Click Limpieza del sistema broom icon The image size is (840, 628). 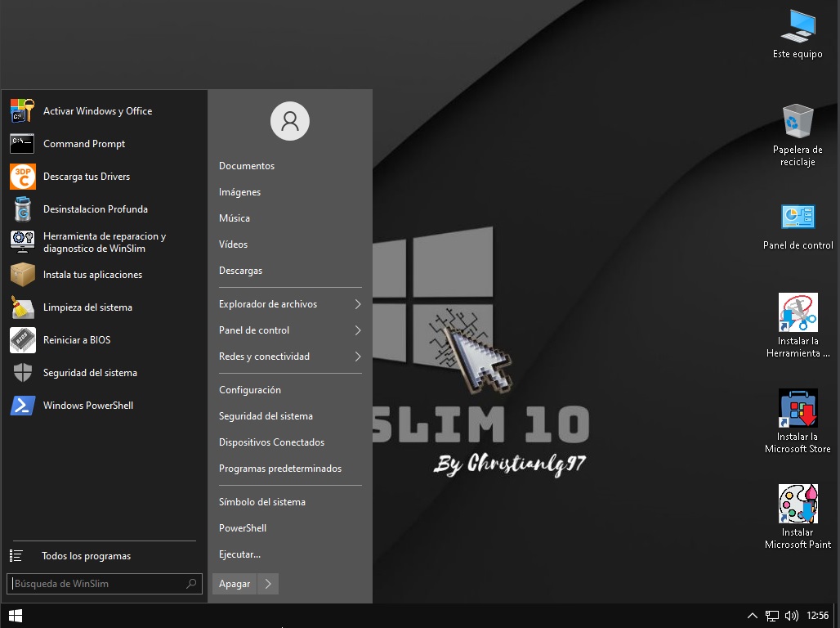(23, 307)
